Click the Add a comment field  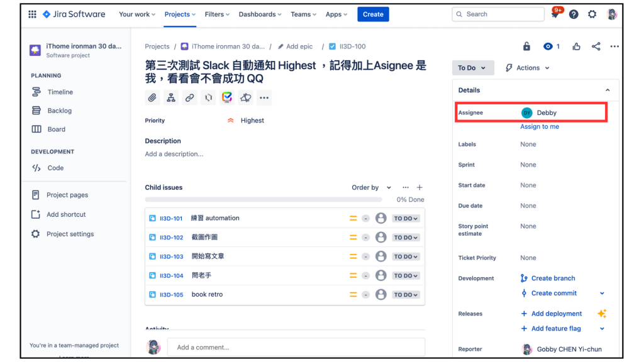[x=296, y=347]
